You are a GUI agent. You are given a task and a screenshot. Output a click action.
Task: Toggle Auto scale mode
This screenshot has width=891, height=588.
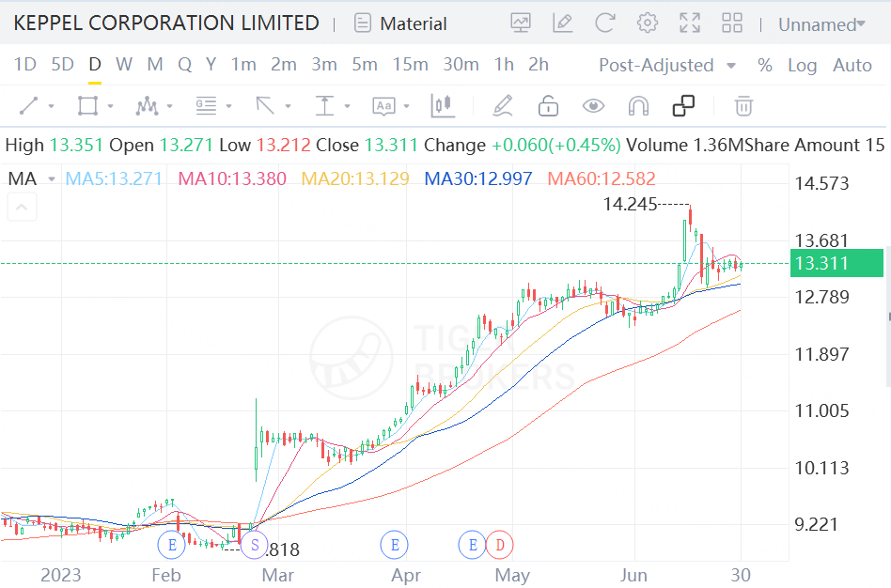coord(852,66)
